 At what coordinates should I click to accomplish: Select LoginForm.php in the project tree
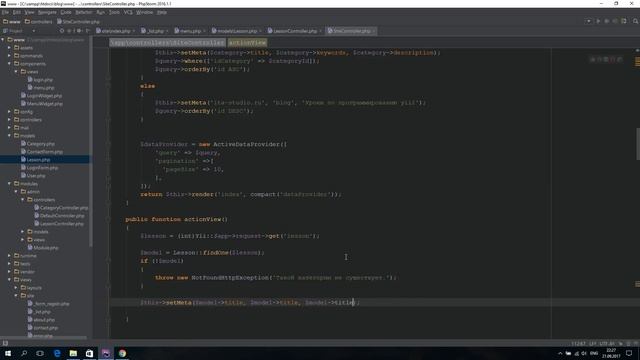point(39,168)
